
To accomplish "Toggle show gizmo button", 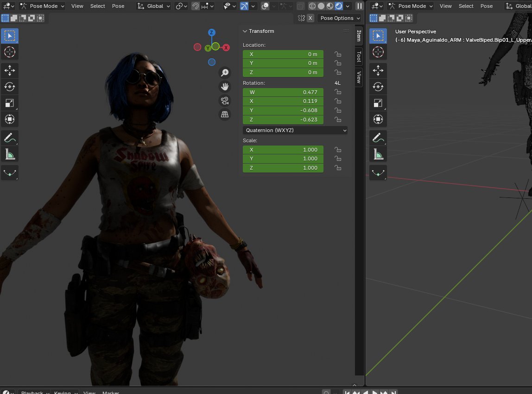I will [x=244, y=6].
